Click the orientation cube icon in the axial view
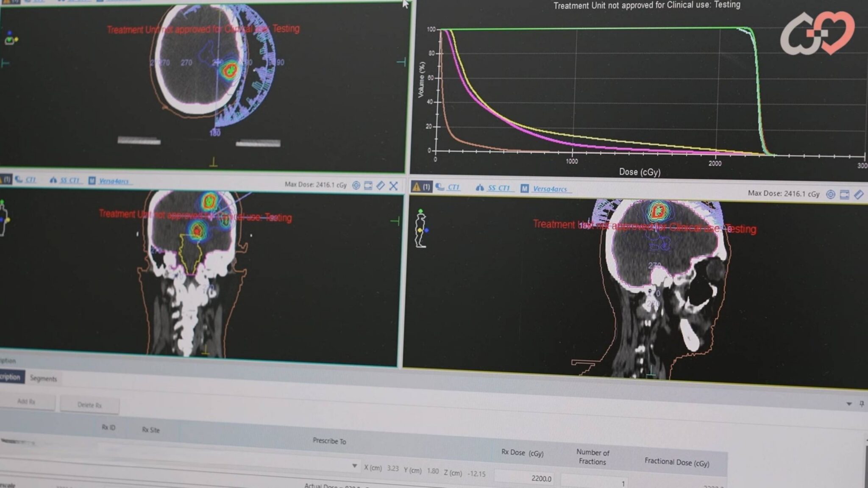The width and height of the screenshot is (868, 488). [10, 39]
